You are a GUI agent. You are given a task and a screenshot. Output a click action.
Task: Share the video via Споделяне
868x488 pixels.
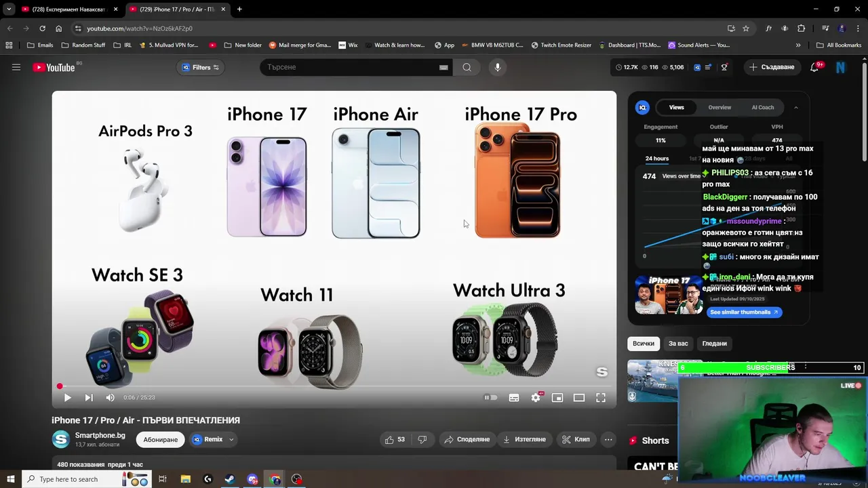(467, 439)
